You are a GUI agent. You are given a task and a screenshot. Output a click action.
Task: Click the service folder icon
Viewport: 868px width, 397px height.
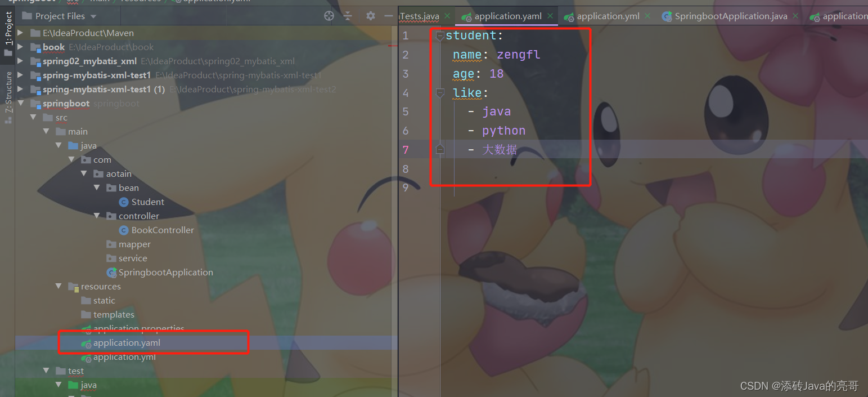pos(111,258)
